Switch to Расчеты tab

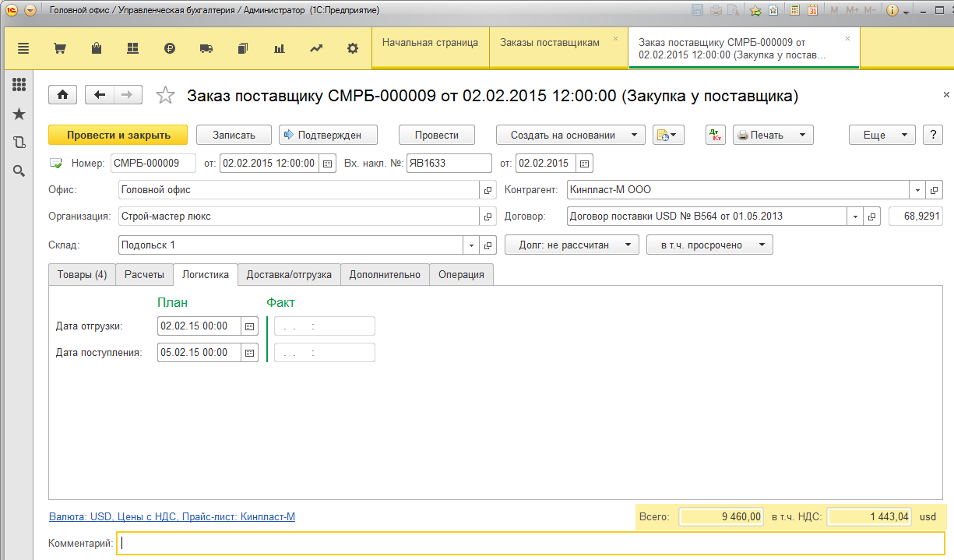145,274
